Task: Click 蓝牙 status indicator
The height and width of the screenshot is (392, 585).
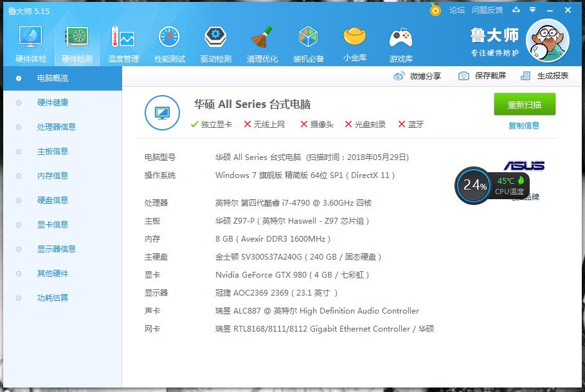Action: point(411,125)
